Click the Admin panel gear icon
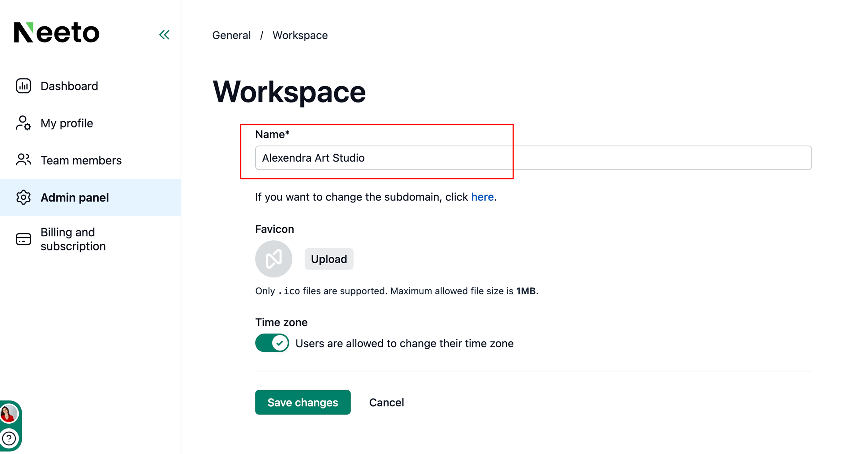 click(x=23, y=197)
